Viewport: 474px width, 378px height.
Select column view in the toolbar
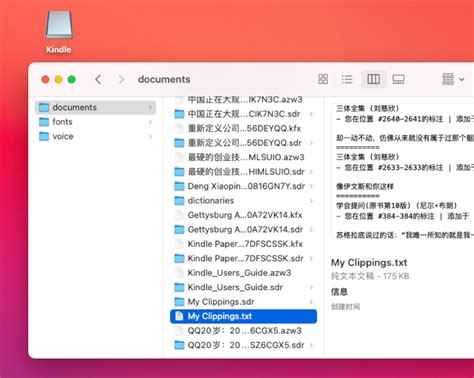tap(373, 79)
